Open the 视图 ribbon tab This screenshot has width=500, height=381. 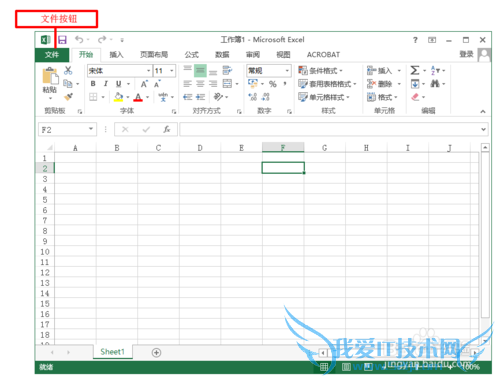pyautogui.click(x=283, y=55)
